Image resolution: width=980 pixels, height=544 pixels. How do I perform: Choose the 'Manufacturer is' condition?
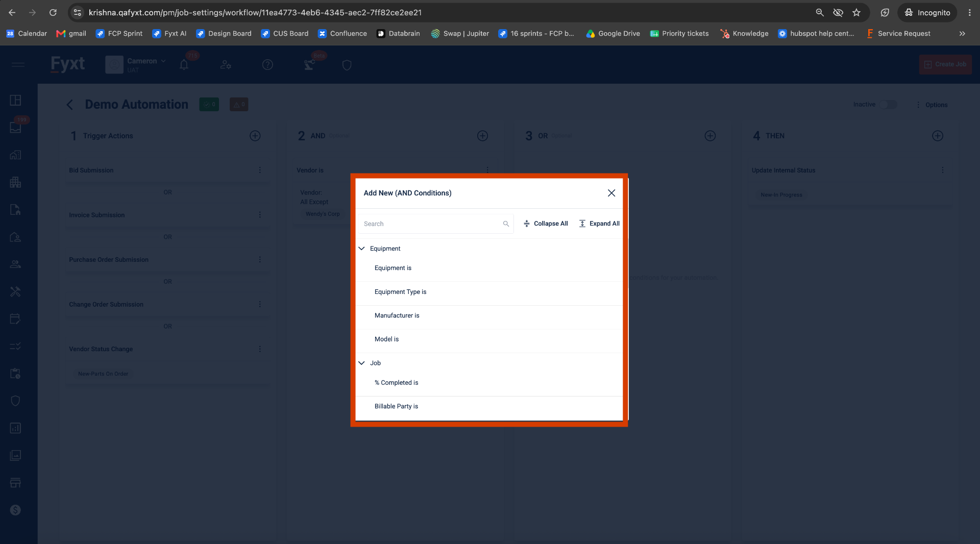click(489, 315)
